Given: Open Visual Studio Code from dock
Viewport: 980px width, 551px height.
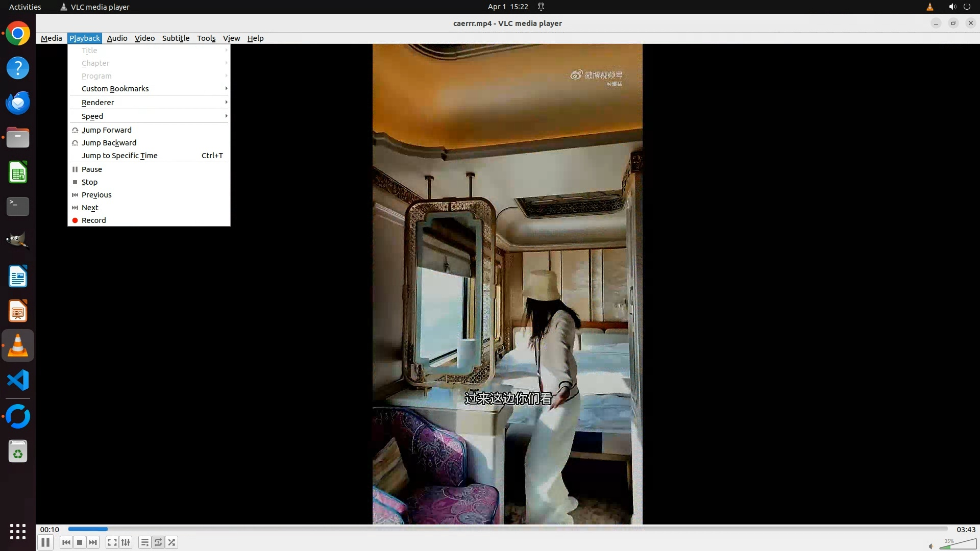Looking at the screenshot, I should pyautogui.click(x=18, y=381).
